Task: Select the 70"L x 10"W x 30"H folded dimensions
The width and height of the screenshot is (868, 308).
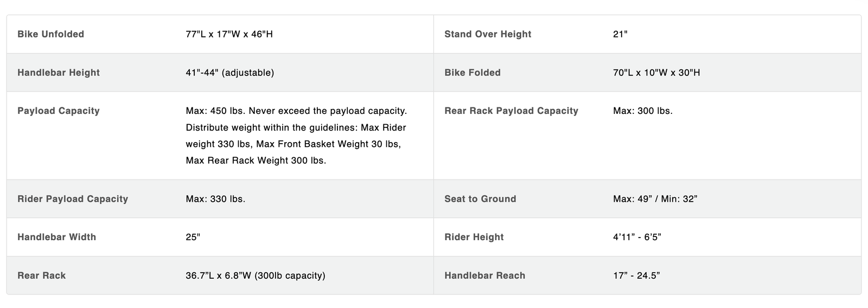Action: tap(656, 73)
